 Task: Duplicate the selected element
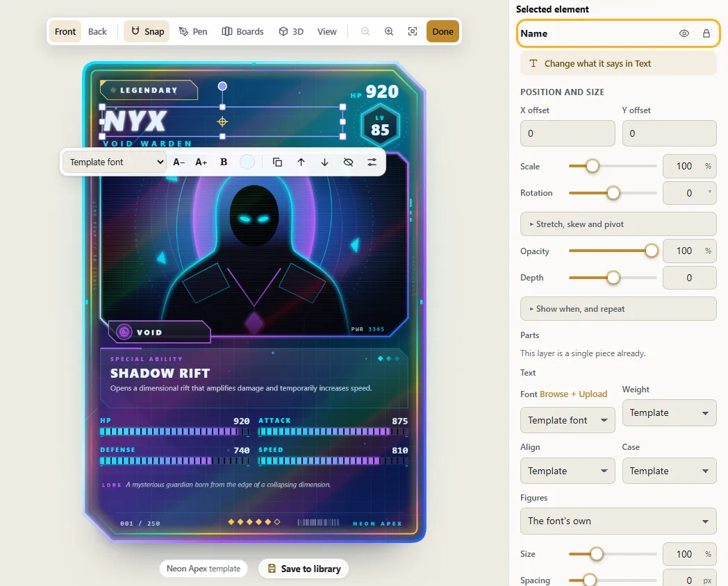click(278, 162)
